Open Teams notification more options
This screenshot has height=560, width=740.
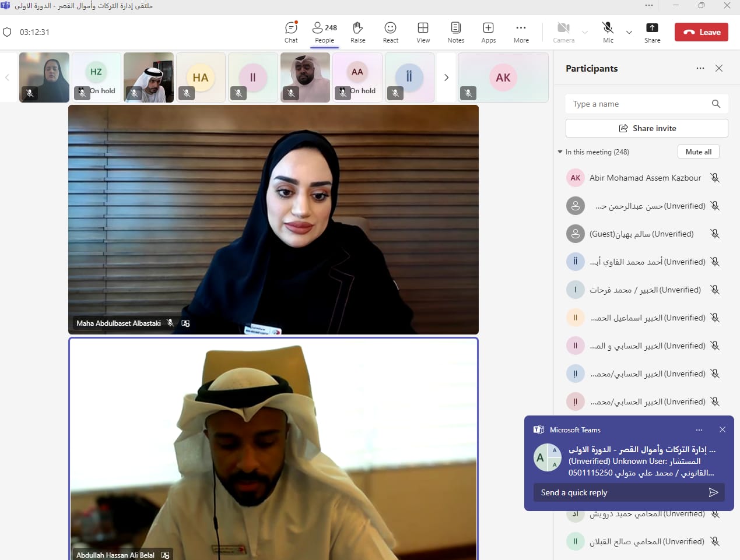[699, 430]
